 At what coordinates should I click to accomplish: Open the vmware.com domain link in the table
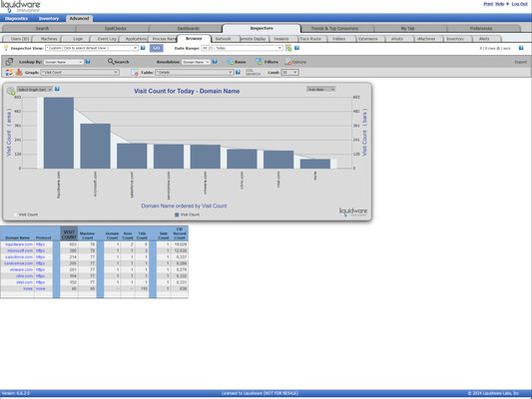click(x=21, y=270)
